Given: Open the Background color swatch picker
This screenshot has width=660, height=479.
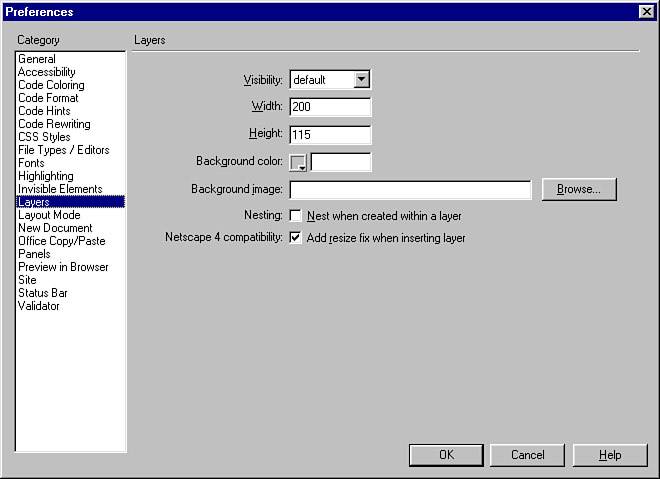Looking at the screenshot, I should (298, 162).
